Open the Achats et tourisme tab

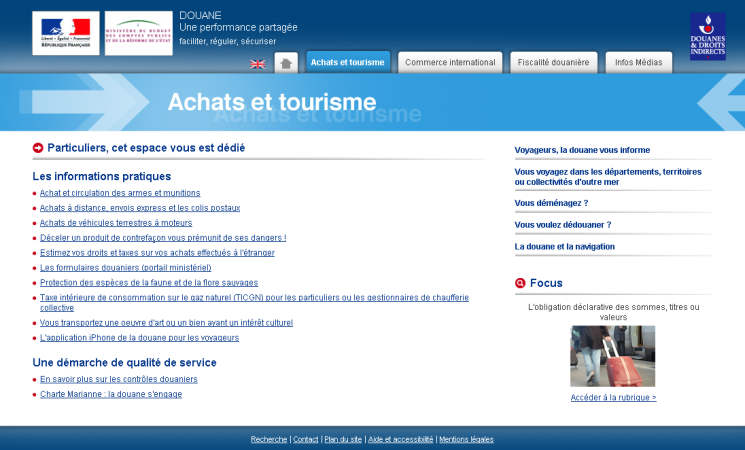click(x=348, y=62)
